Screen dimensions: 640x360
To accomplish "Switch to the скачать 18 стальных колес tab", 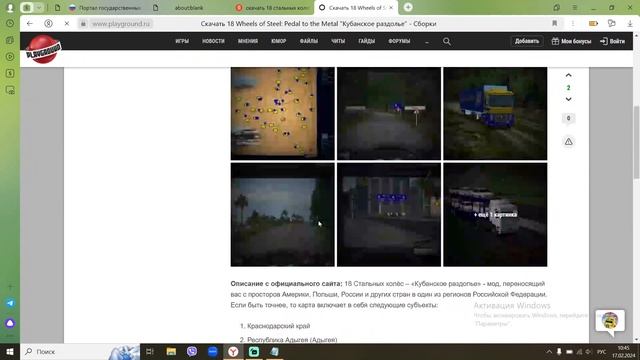I will pos(273,7).
